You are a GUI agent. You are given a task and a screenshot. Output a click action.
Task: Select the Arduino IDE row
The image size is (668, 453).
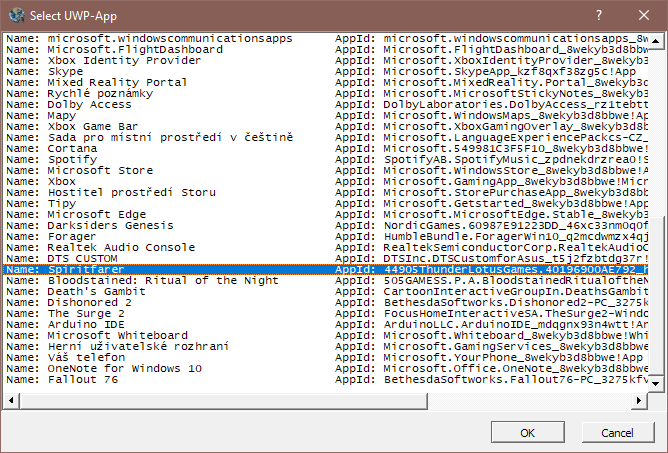tap(325, 325)
